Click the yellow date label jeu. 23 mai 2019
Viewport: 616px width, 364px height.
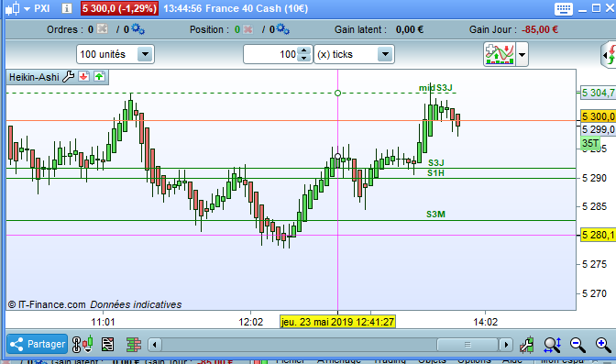337,322
